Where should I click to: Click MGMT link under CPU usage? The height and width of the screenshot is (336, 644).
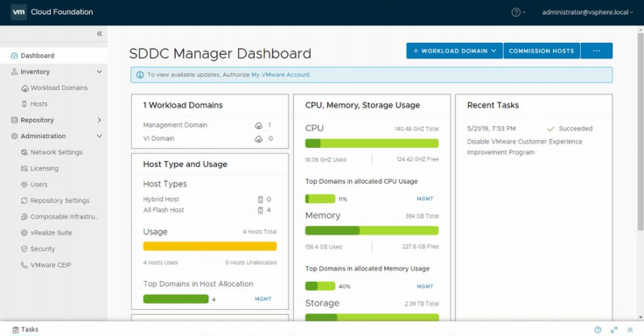point(425,199)
